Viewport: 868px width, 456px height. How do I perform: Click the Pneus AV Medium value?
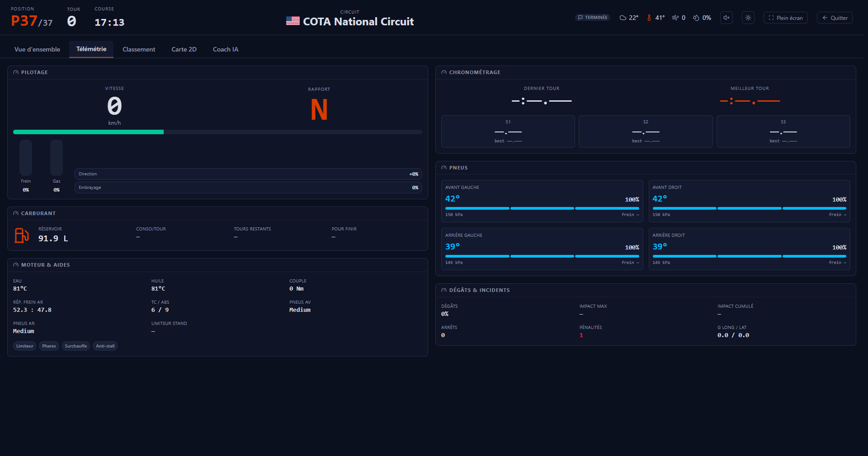(x=300, y=310)
